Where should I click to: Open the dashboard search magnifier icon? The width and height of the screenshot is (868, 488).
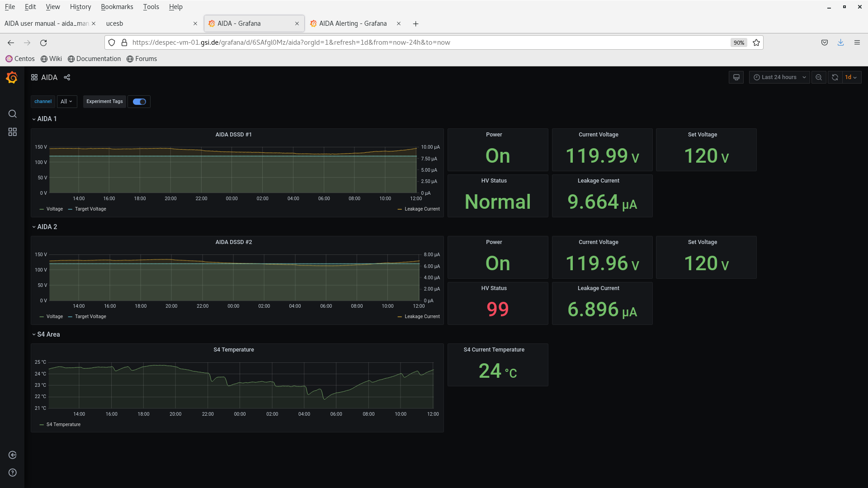pyautogui.click(x=13, y=114)
